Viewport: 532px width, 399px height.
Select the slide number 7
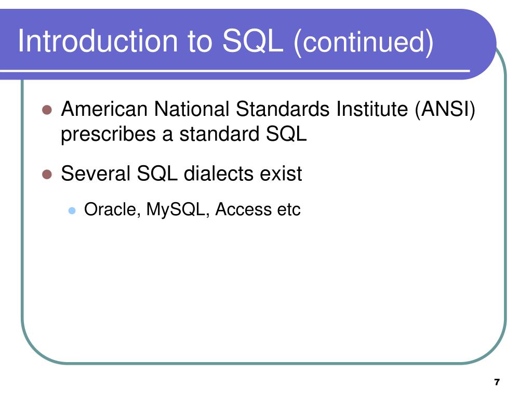(x=497, y=382)
